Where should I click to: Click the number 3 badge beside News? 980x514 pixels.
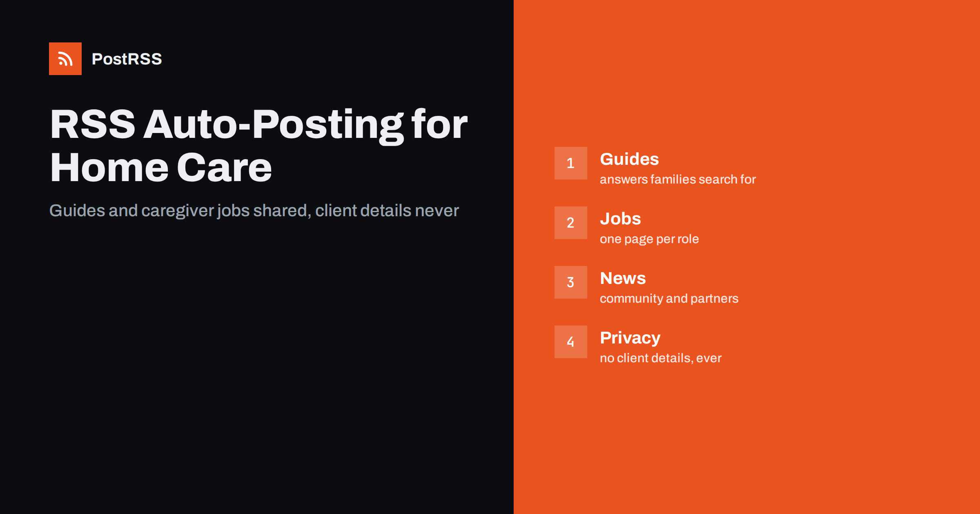[x=571, y=282]
